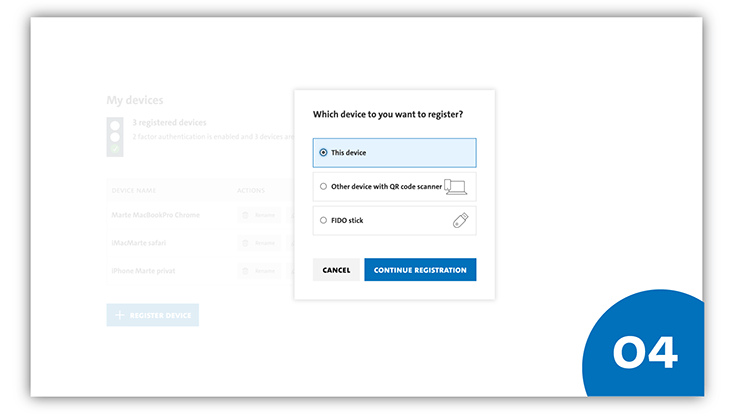Rename the Marte MacBookPro Chrome device
This screenshot has width=733, height=414.
[x=264, y=215]
